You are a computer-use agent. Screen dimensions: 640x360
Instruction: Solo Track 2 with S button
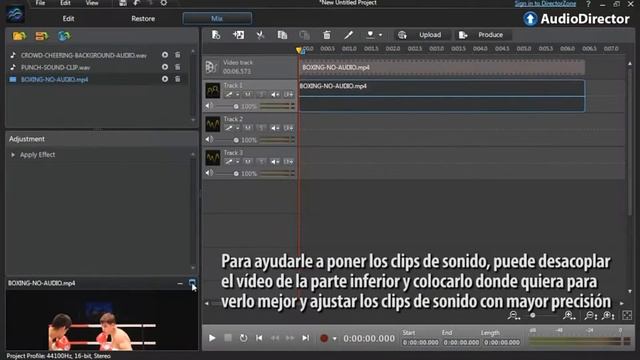[261, 128]
